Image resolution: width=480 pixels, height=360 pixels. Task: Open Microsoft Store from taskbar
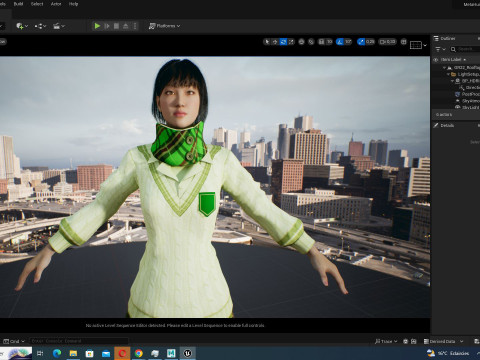(89, 353)
